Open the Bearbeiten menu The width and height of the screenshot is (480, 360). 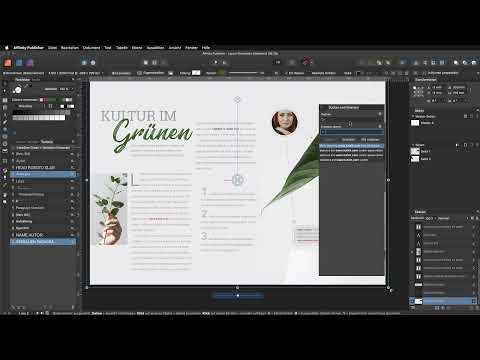click(70, 48)
